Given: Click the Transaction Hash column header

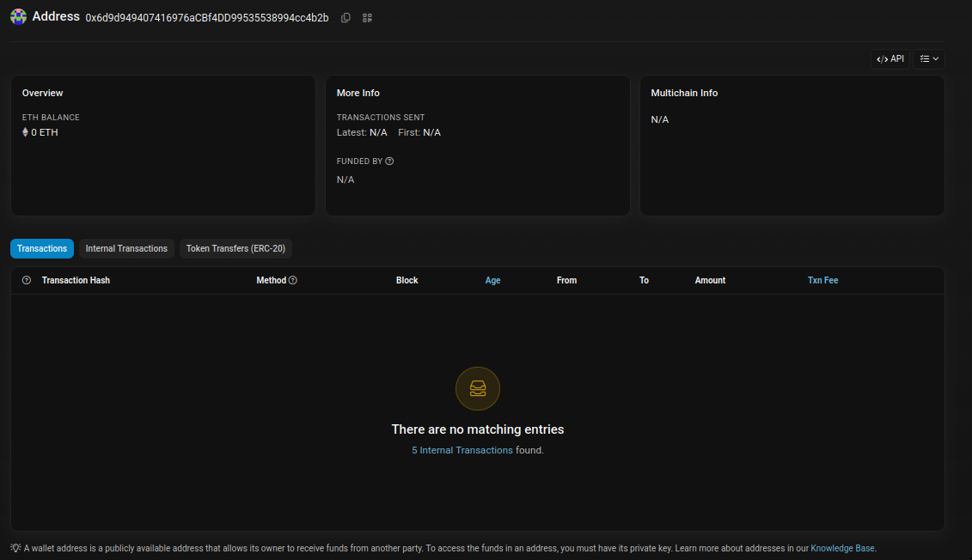Looking at the screenshot, I should tap(76, 281).
